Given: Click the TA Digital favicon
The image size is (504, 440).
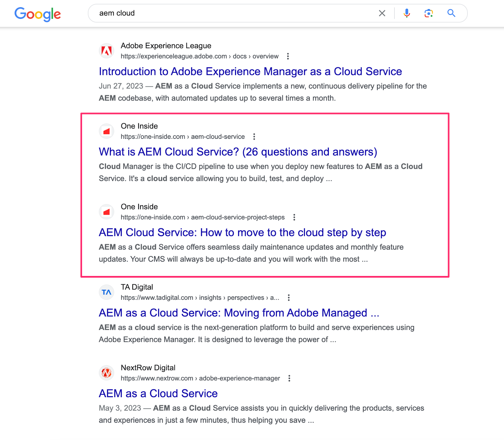Looking at the screenshot, I should pos(107,292).
